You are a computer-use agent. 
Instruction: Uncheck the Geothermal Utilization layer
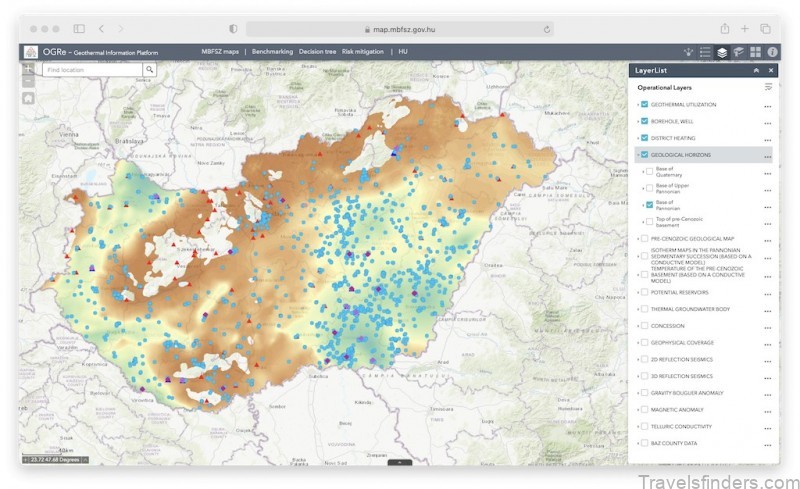(644, 105)
